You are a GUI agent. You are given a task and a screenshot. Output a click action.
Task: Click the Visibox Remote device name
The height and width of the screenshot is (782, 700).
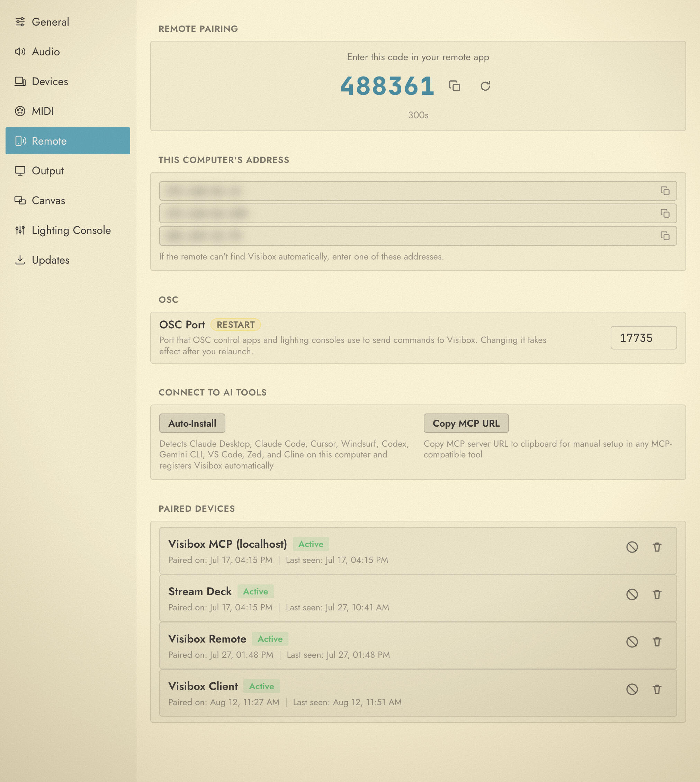pyautogui.click(x=207, y=639)
